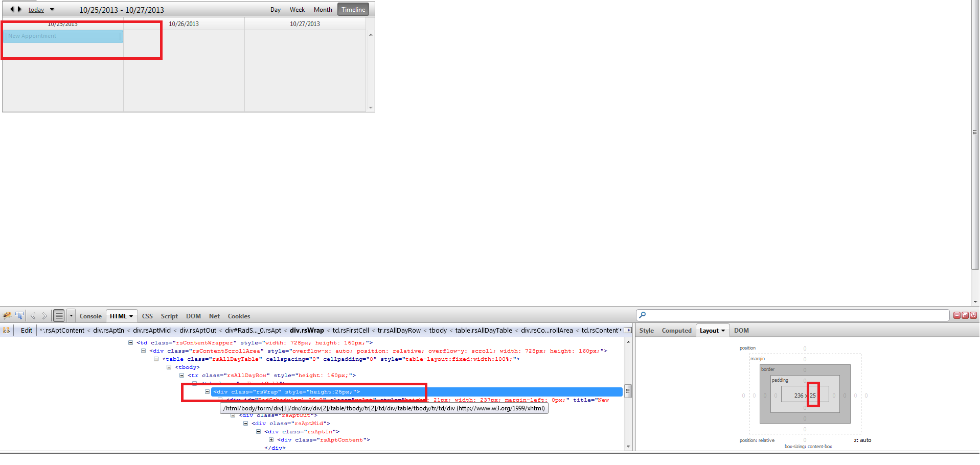The height and width of the screenshot is (465, 980).
Task: Collapse the tr rsAllDayRow node
Action: coord(181,376)
